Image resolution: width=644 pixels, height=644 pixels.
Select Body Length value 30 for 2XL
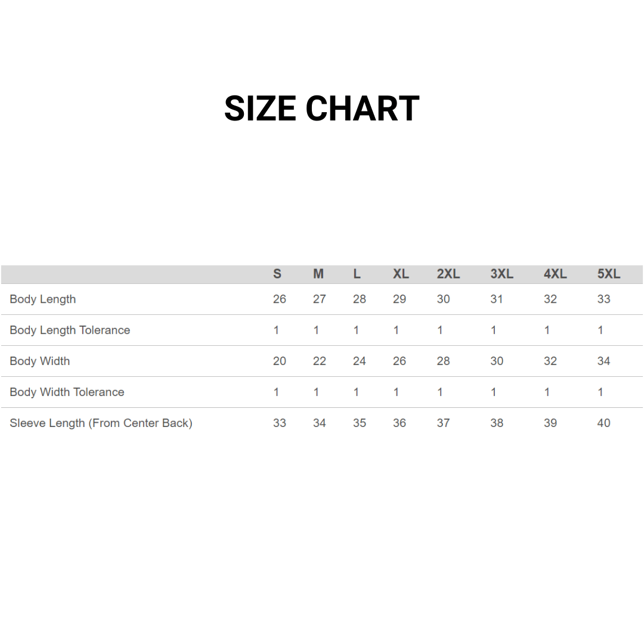[x=443, y=299]
